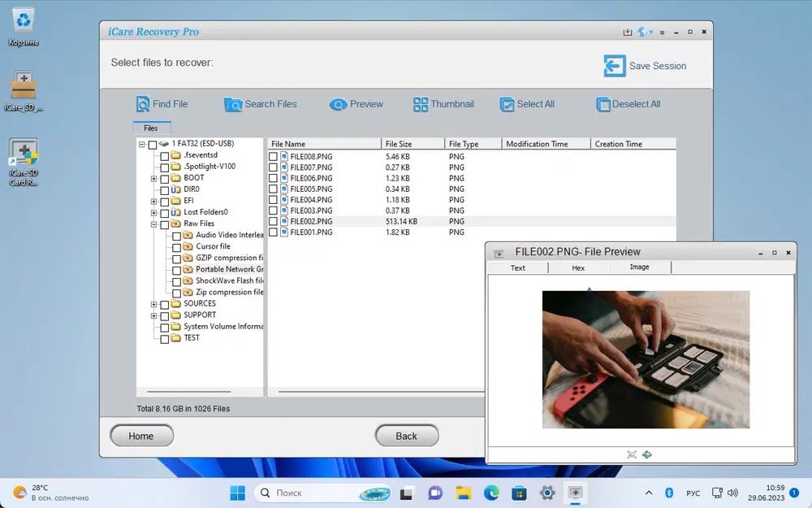Open Search Files tool

click(x=261, y=104)
